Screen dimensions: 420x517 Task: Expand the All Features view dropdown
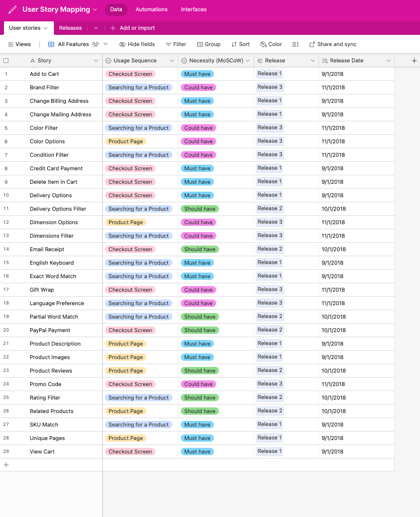tap(106, 44)
